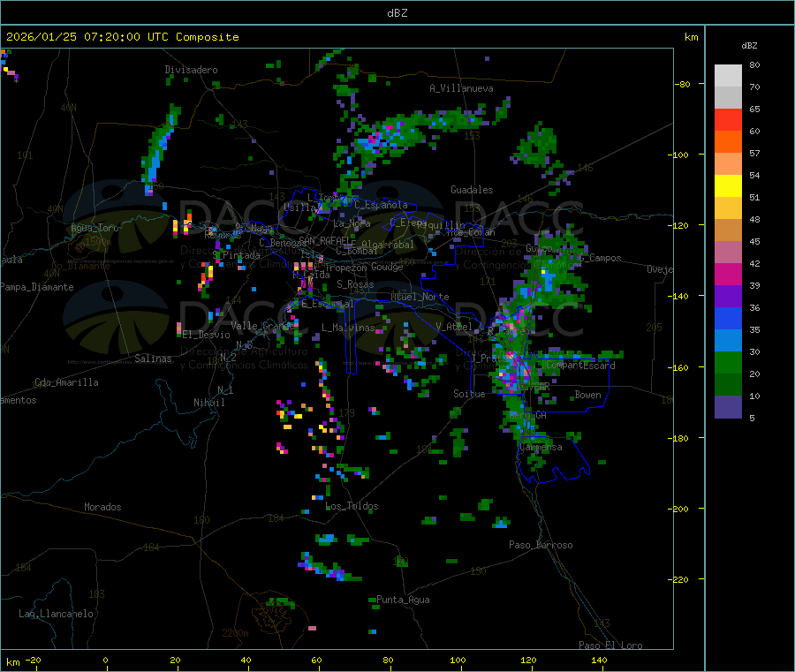Click the Guadales map label
The height and width of the screenshot is (672, 795).
(472, 190)
